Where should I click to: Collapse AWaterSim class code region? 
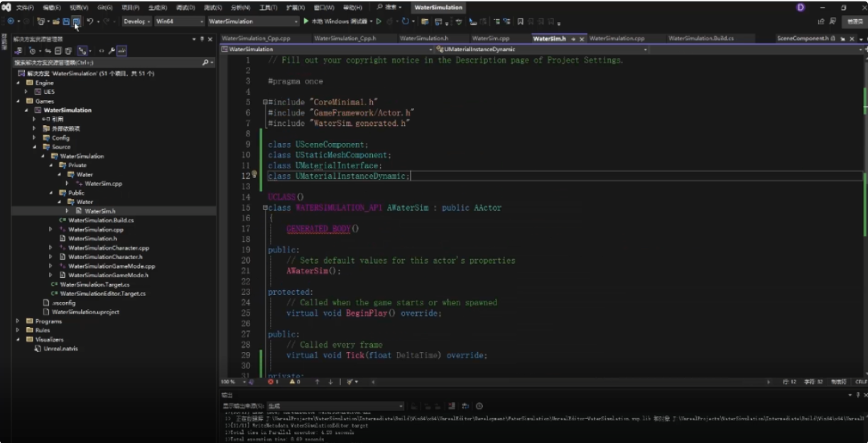tap(264, 208)
